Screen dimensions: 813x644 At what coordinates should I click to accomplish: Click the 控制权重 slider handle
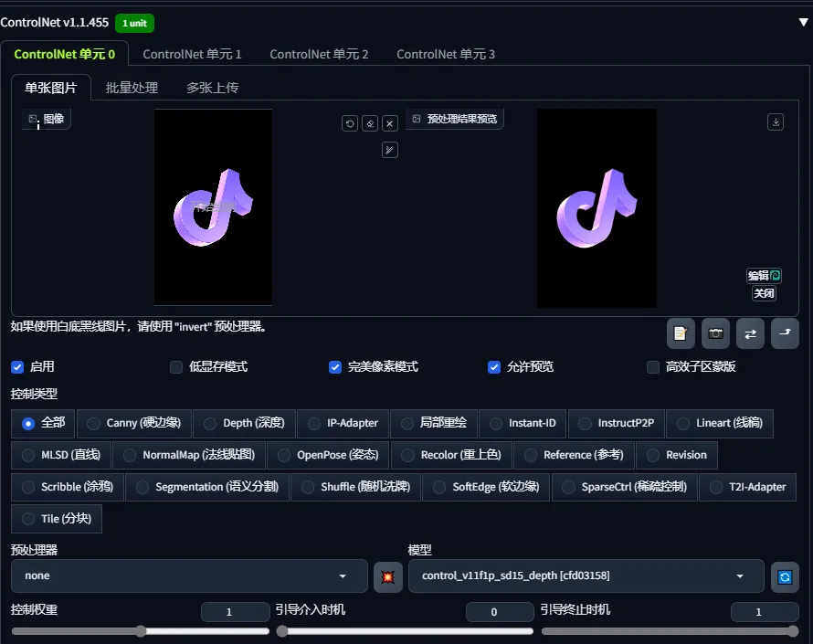tap(141, 631)
